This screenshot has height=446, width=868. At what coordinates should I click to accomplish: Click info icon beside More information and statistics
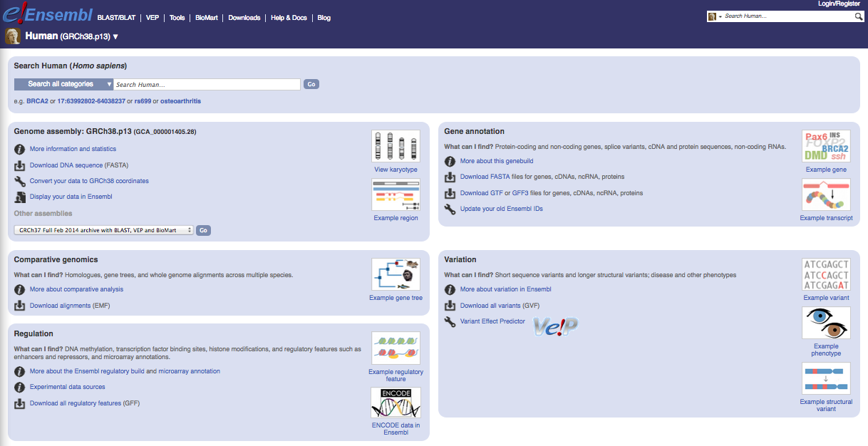pos(20,149)
